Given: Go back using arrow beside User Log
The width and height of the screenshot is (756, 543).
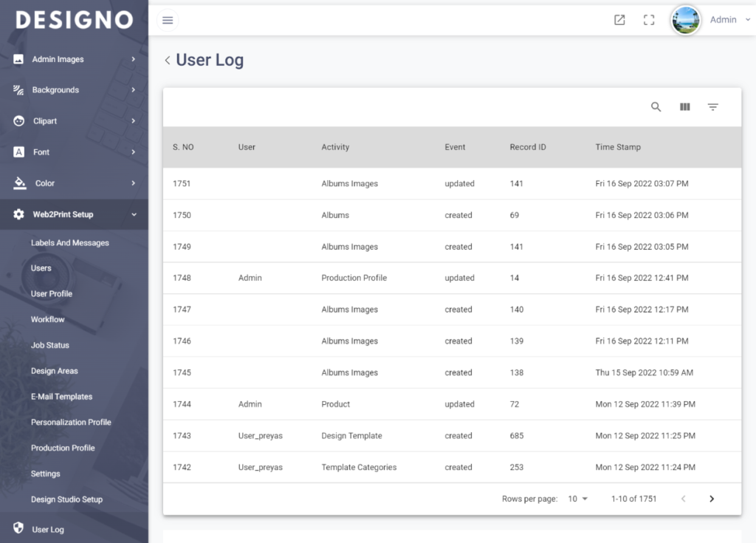Looking at the screenshot, I should tap(168, 61).
